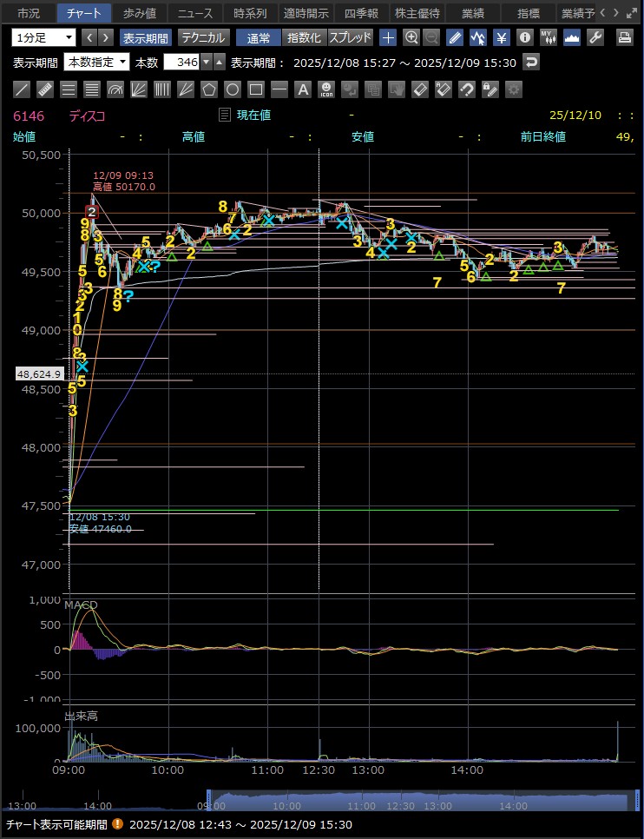Toggle the crosshair cursor button
644x839 pixels.
pyautogui.click(x=388, y=37)
